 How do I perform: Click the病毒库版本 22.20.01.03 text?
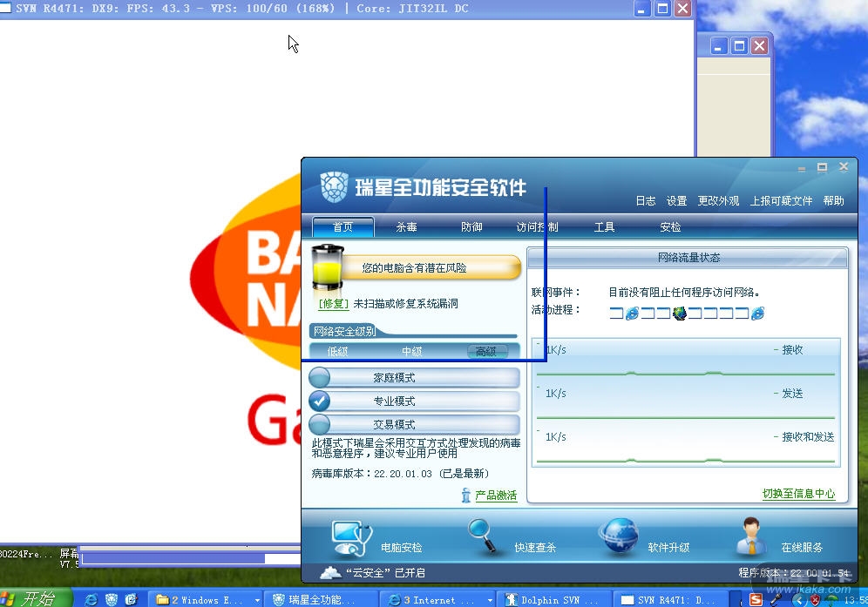400,474
